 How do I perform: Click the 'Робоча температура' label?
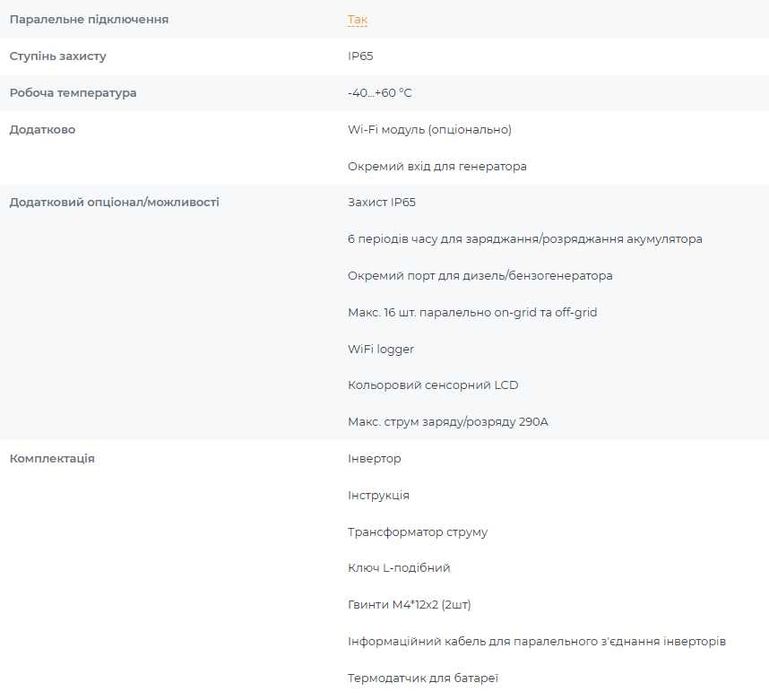click(73, 93)
